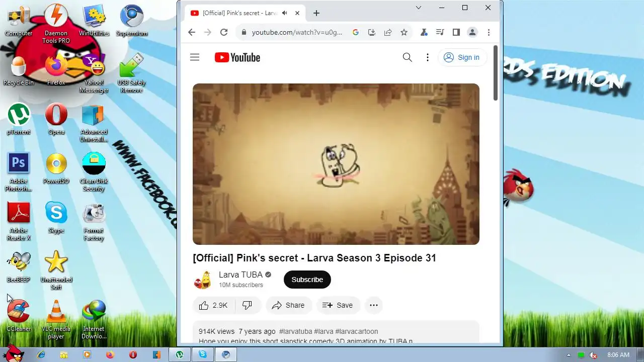
Task: Reload the YouTube page
Action: point(224,32)
